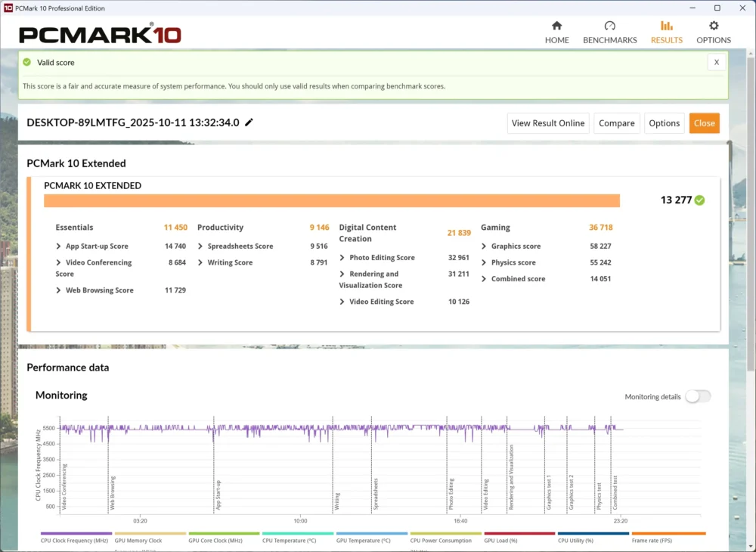
Task: Select CPU Power Consumption legend swatch
Action: [445, 533]
